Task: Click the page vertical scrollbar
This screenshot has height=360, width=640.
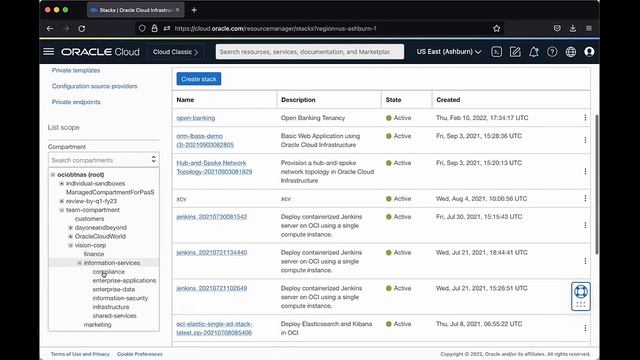Action: (596, 184)
